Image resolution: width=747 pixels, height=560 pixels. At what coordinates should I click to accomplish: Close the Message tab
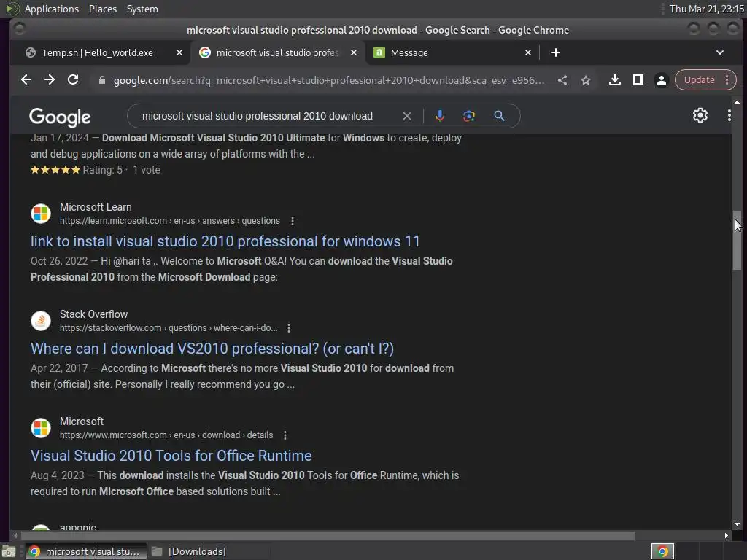point(528,52)
